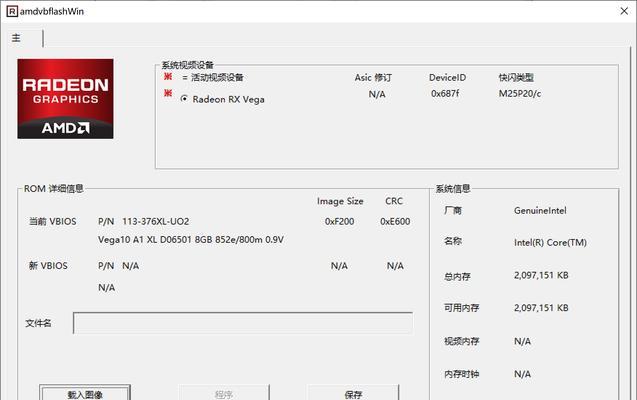
Task: Click the 快闪类型 column header
Action: click(516, 78)
